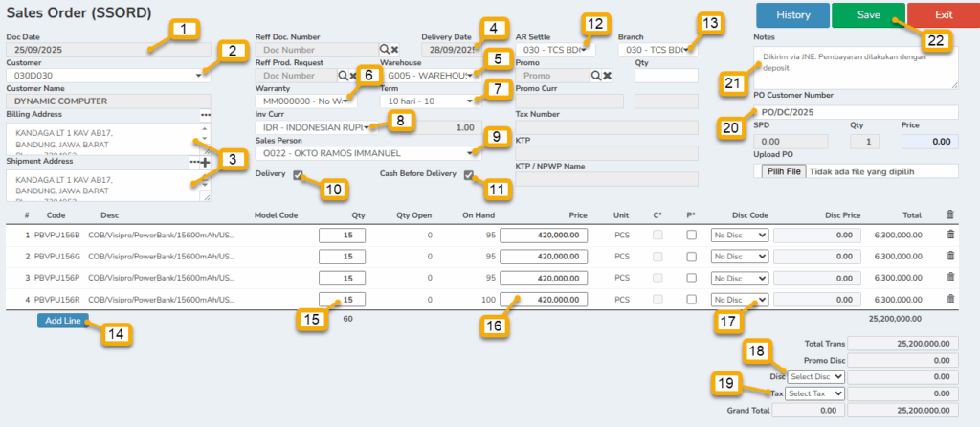Click the plus icon beside Shipment Address
Viewport: 980px width, 427px height.
pyautogui.click(x=205, y=162)
